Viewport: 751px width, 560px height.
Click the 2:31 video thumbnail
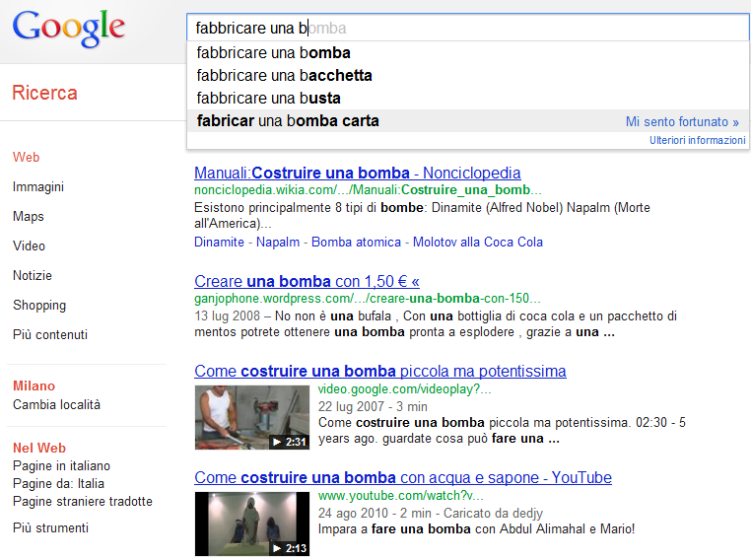point(251,417)
